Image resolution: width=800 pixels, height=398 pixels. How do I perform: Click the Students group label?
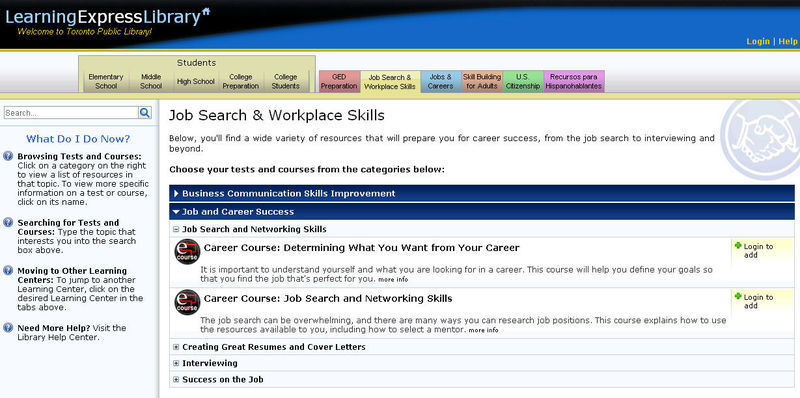pyautogui.click(x=196, y=63)
